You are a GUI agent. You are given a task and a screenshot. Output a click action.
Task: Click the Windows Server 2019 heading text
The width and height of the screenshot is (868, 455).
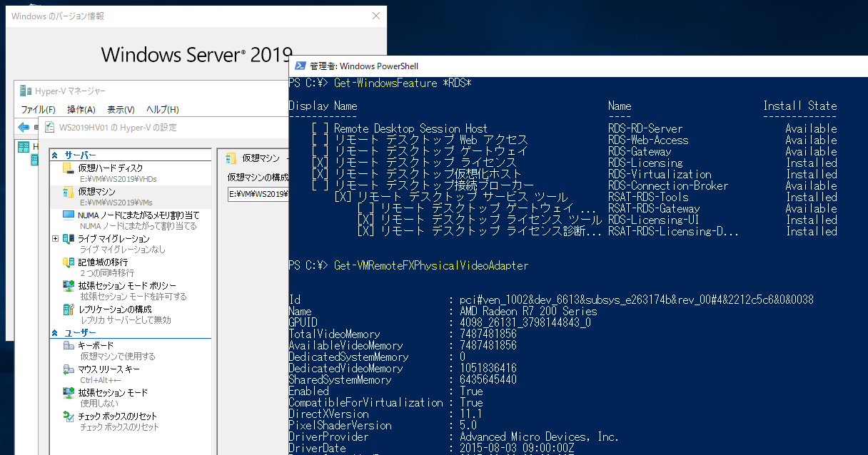tap(197, 54)
